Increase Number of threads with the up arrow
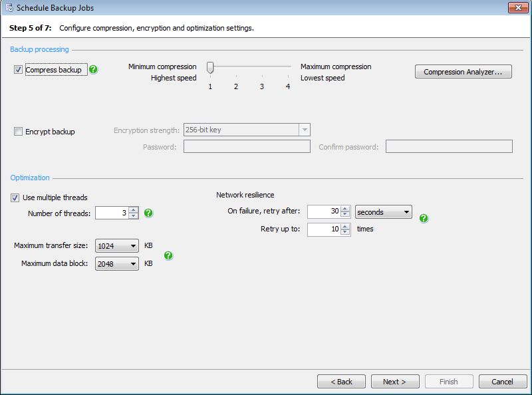This screenshot has height=395, width=532. click(x=134, y=210)
